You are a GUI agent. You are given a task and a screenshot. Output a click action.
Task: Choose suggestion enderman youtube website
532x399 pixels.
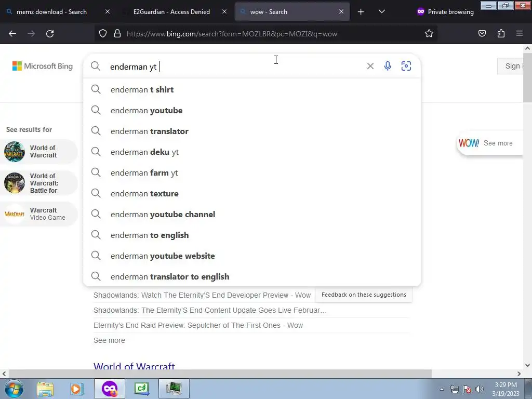(x=252, y=256)
